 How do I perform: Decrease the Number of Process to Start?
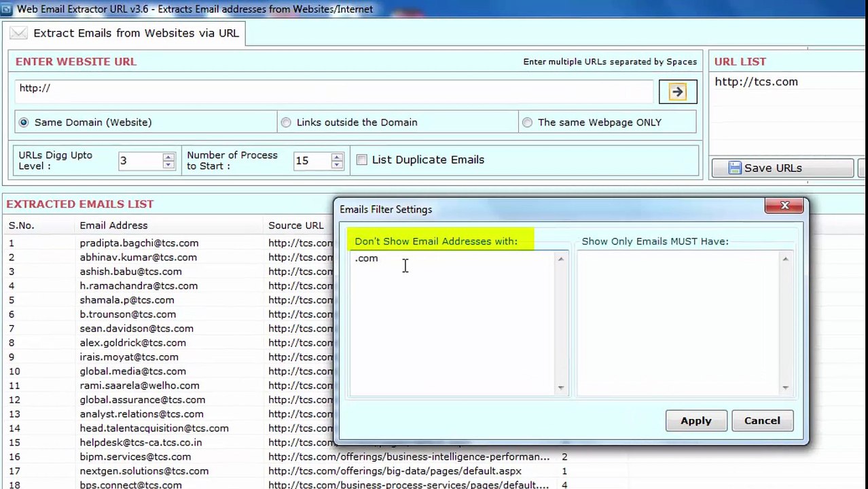[x=337, y=164]
